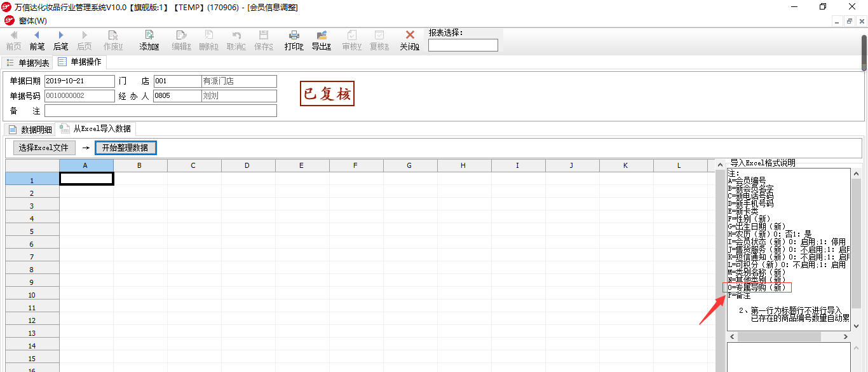Select row header 1
The width and height of the screenshot is (868, 372).
(32, 180)
